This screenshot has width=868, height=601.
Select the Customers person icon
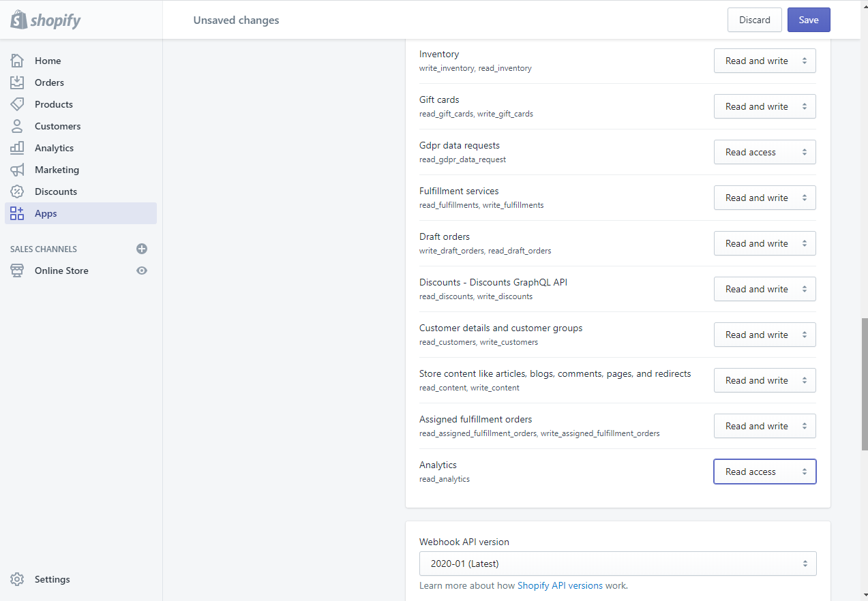coord(17,126)
